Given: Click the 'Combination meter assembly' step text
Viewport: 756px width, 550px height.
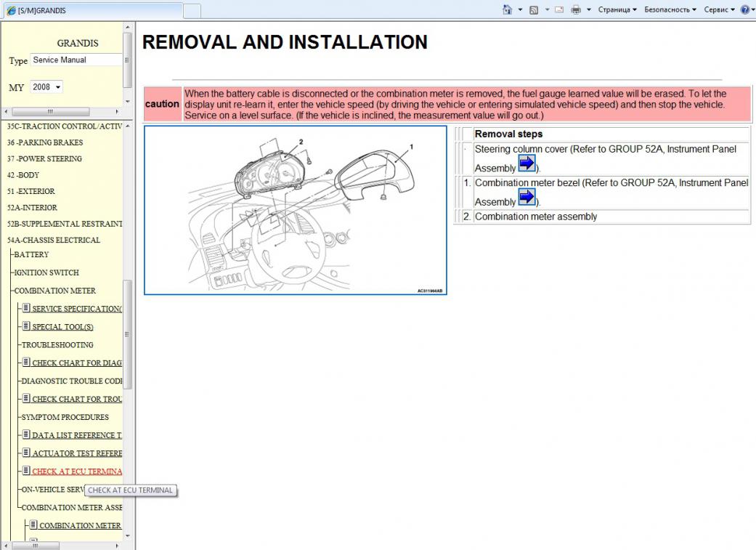Looking at the screenshot, I should pyautogui.click(x=536, y=217).
